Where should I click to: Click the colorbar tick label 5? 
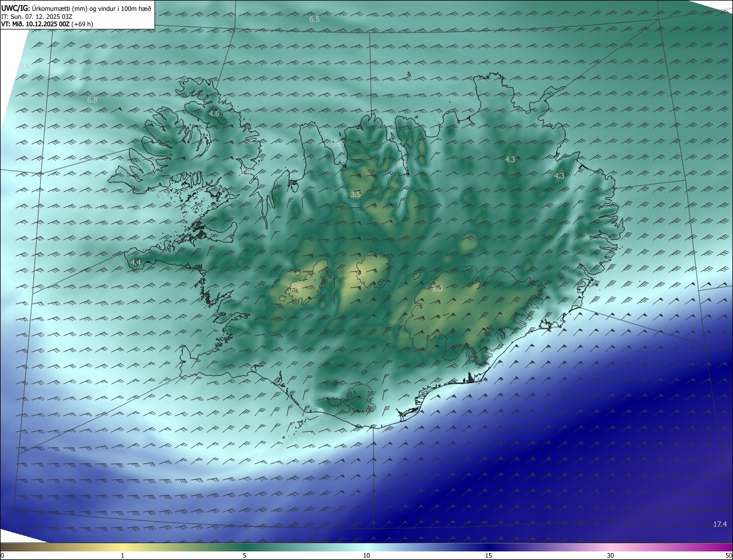click(245, 555)
